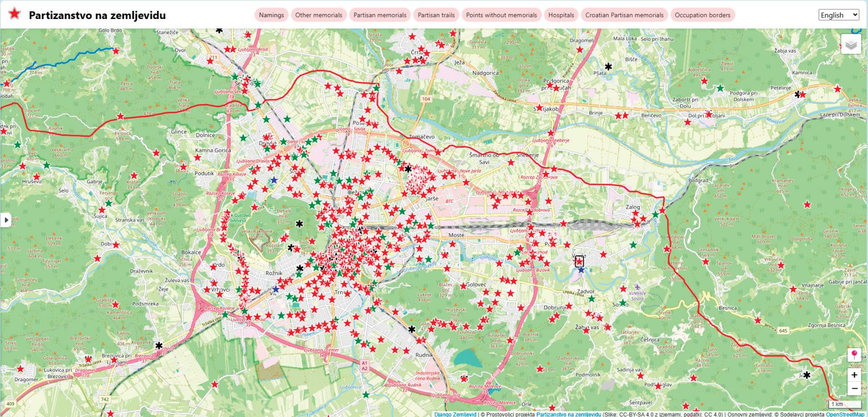Open the map layers switcher

pos(851,44)
